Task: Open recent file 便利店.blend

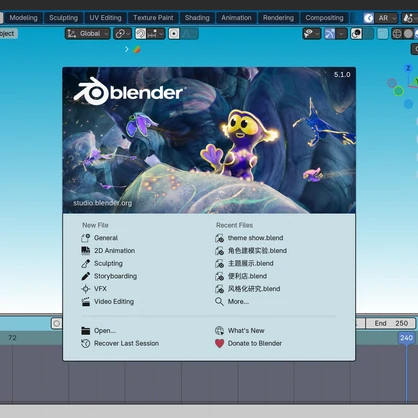Action: [x=241, y=276]
